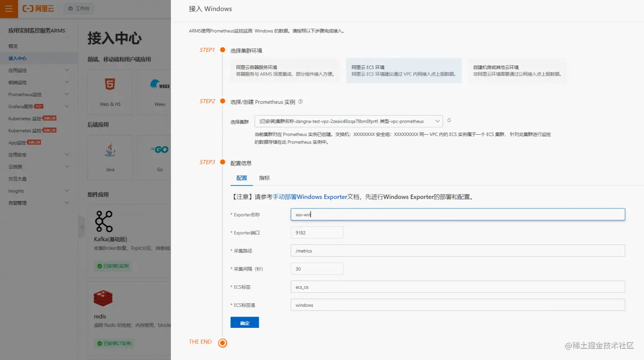This screenshot has height=360, width=644.
Task: Focus the Exporter名称 input field
Action: (x=458, y=215)
